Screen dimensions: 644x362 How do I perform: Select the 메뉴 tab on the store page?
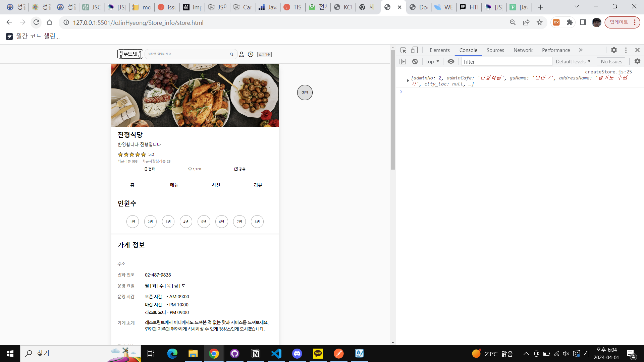[174, 185]
